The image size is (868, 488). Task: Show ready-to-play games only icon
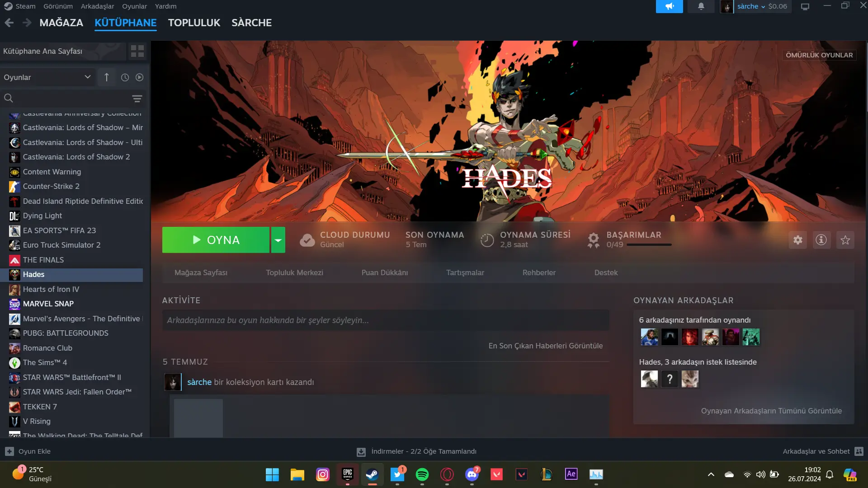(140, 77)
